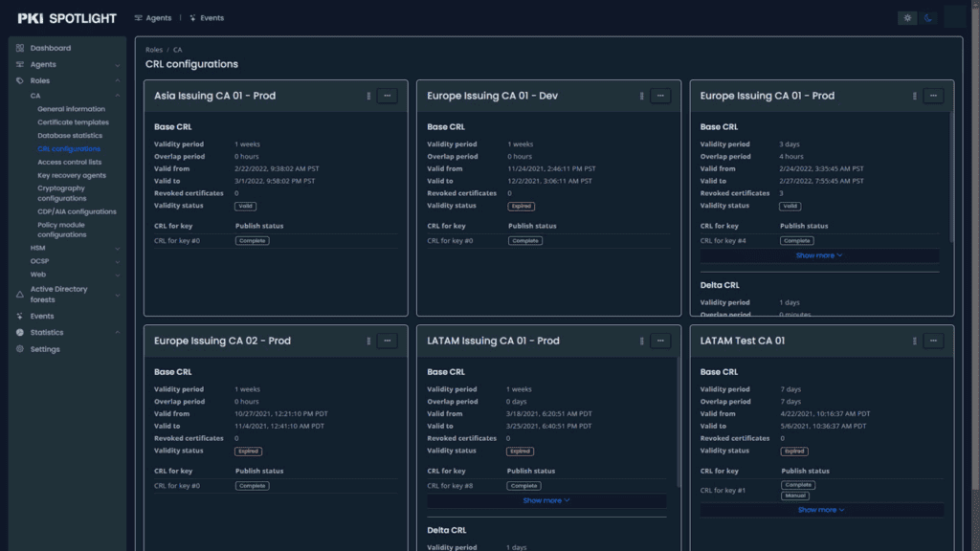Click the Dashboard icon in the sidebar
Viewport: 980px width, 551px height.
click(x=20, y=48)
